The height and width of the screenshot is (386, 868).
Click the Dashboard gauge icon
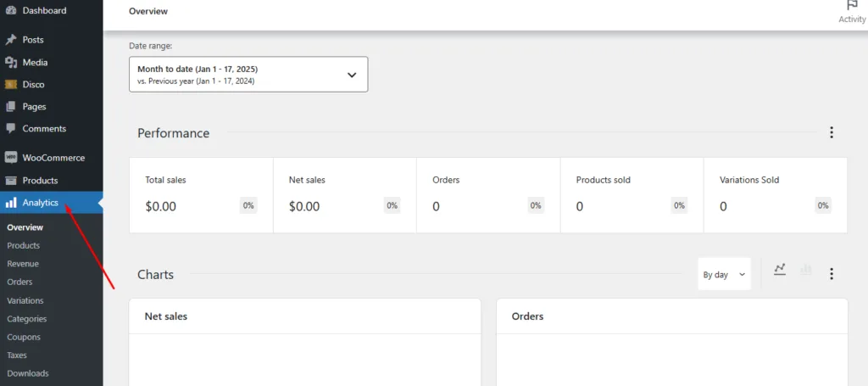coord(10,10)
